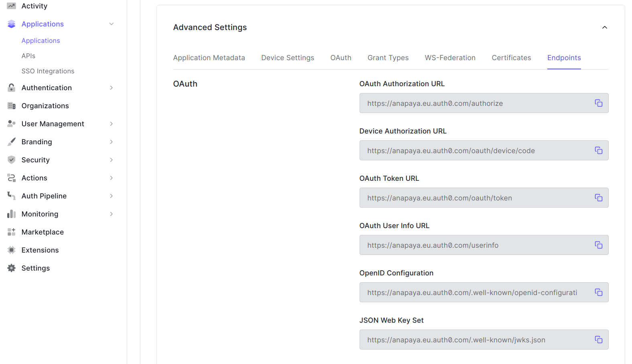Collapse the Advanced Settings section
The image size is (632, 364).
point(604,27)
